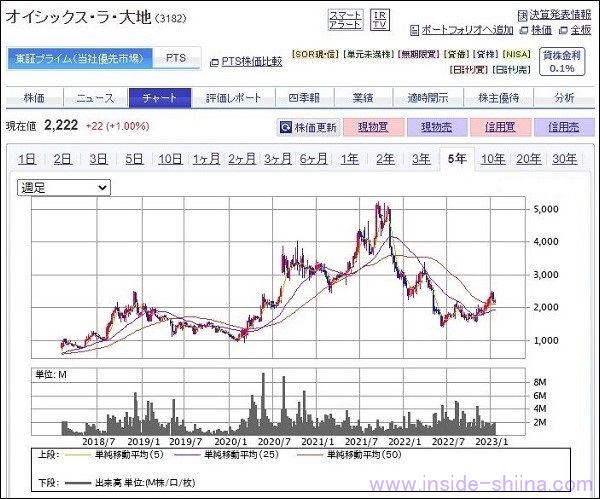Open the 週足 candle interval dropdown

pos(64,188)
